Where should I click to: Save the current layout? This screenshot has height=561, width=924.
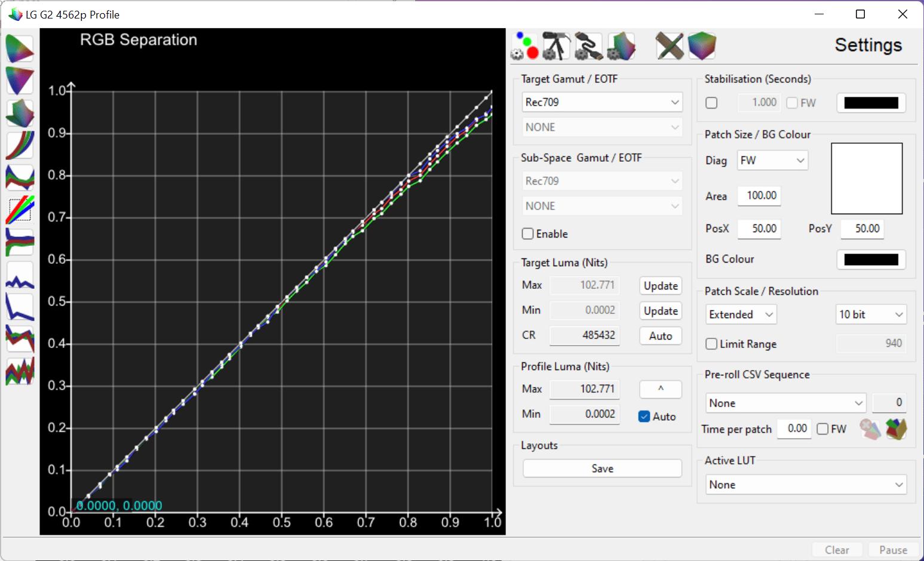pos(602,468)
